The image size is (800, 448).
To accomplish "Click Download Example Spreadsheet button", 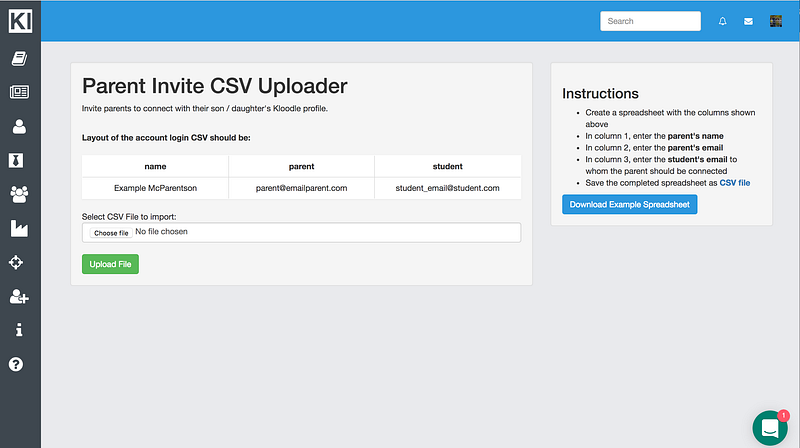I will (630, 205).
